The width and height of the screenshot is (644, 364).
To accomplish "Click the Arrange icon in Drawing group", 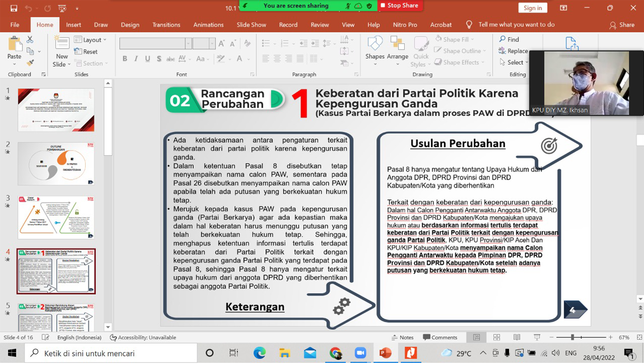I will coord(397,44).
